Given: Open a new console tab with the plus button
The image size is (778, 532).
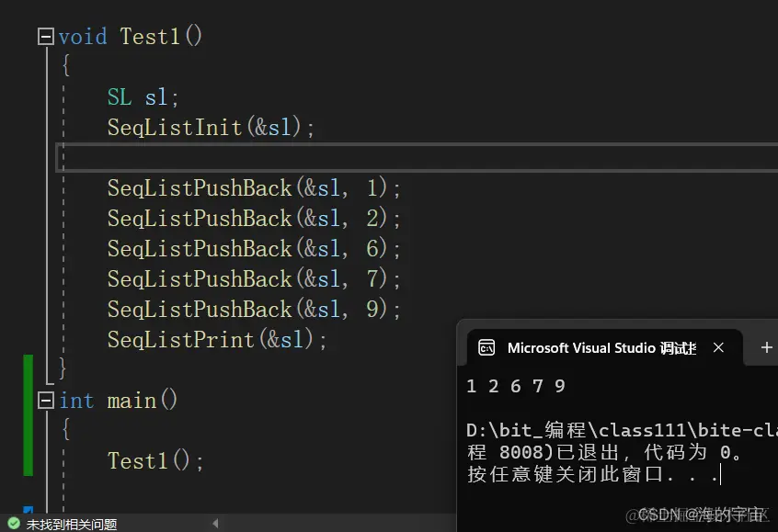Looking at the screenshot, I should [766, 347].
